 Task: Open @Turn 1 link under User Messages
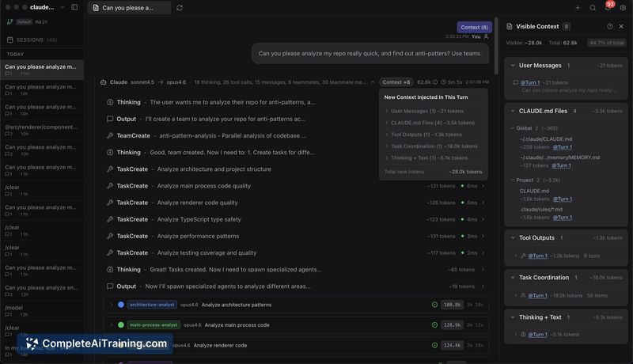tap(530, 82)
